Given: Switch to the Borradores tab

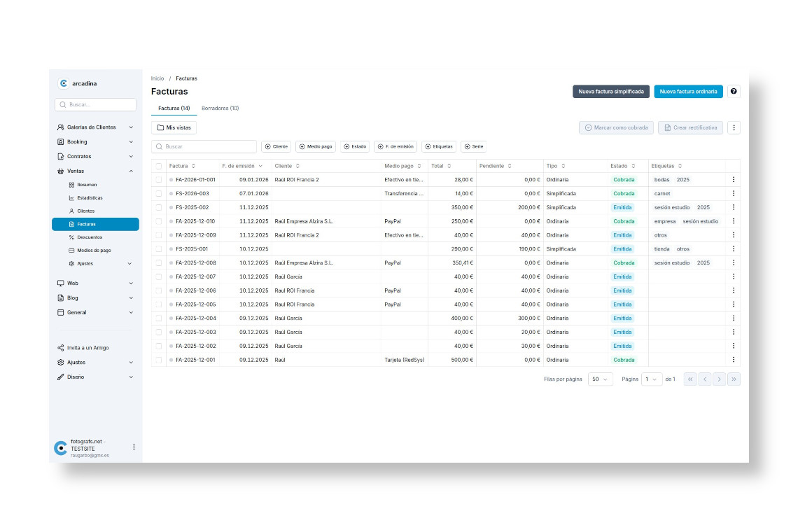Looking at the screenshot, I should [x=221, y=108].
